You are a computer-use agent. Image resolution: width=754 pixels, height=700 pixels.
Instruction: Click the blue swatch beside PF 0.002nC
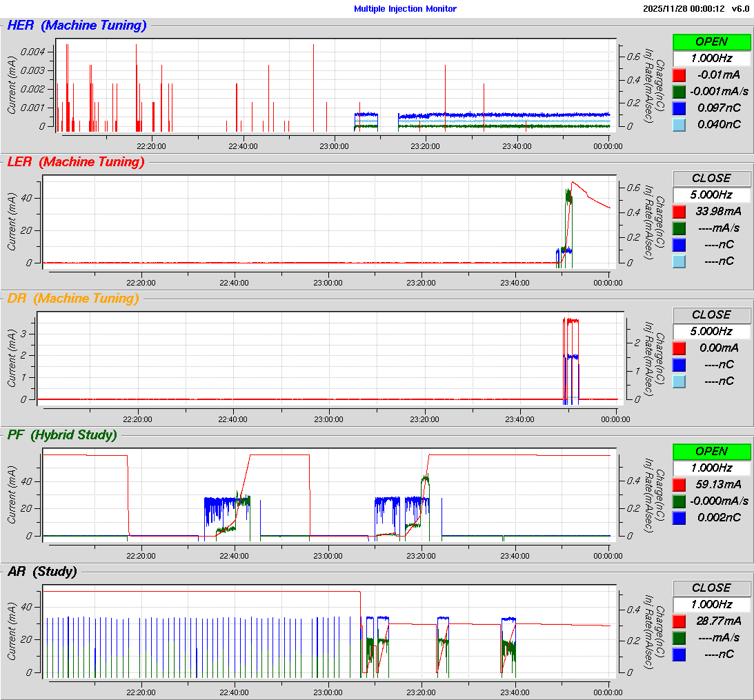pos(679,517)
